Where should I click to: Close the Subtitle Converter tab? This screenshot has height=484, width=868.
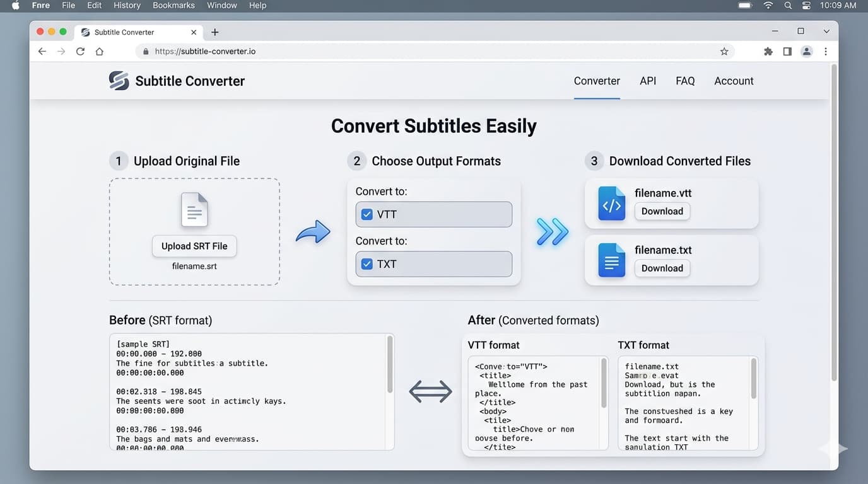point(194,32)
